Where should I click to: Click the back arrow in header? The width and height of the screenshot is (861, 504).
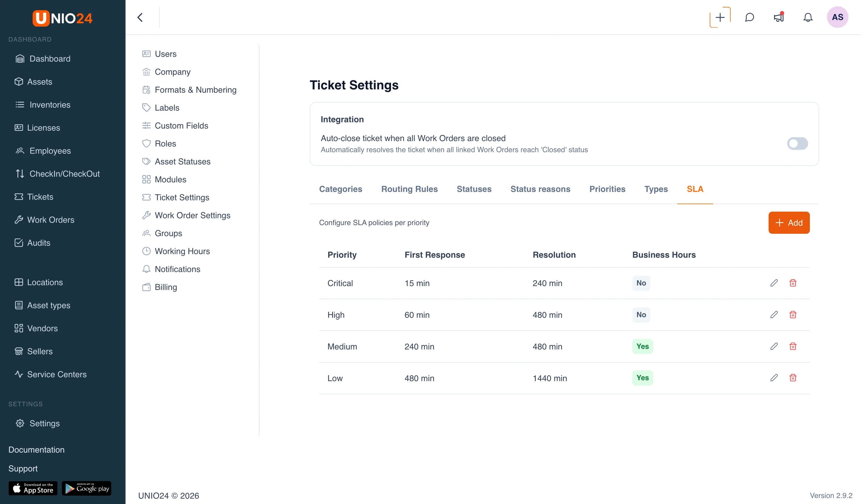pyautogui.click(x=140, y=17)
